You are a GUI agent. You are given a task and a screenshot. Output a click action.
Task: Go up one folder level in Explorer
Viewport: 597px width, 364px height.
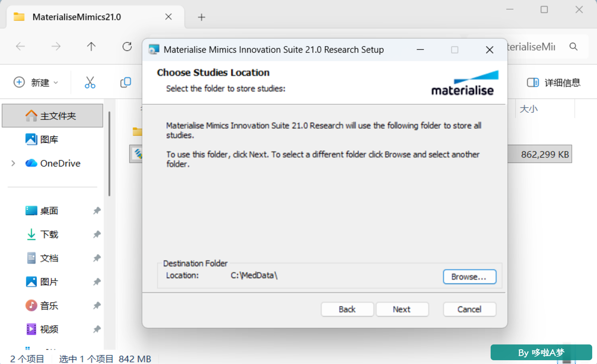pos(91,46)
